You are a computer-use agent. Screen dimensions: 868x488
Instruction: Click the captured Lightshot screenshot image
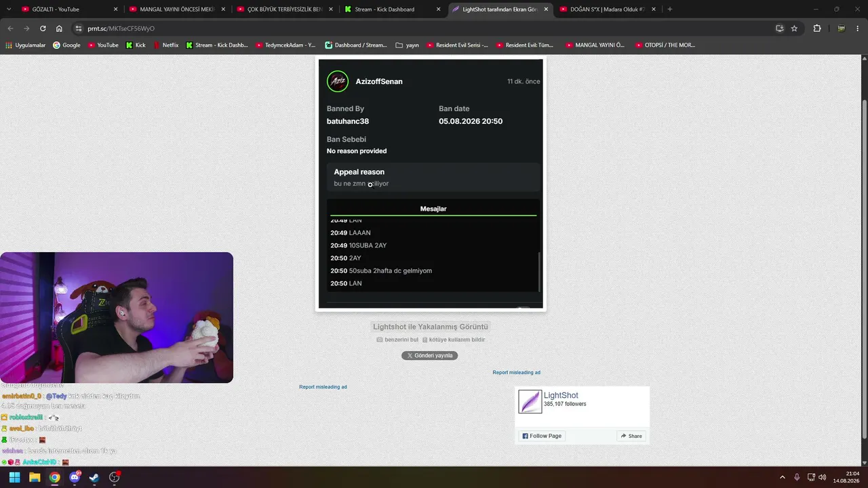431,184
